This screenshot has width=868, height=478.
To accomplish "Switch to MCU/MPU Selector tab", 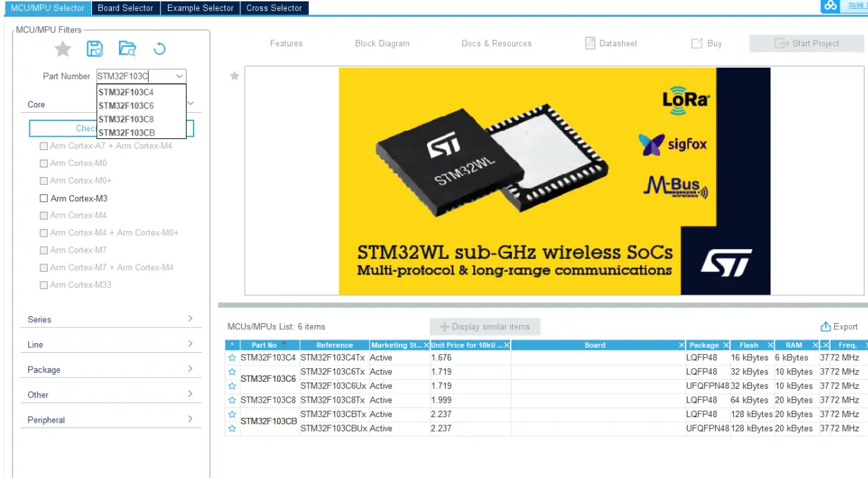I will pos(48,8).
